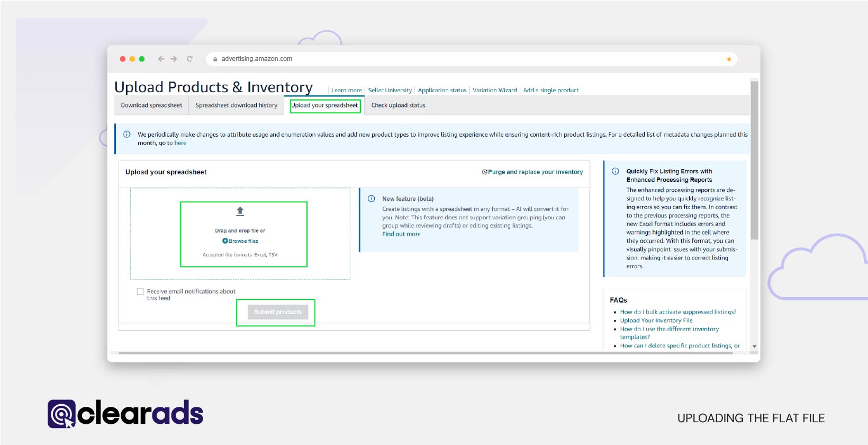Click Add a single product link

[551, 90]
